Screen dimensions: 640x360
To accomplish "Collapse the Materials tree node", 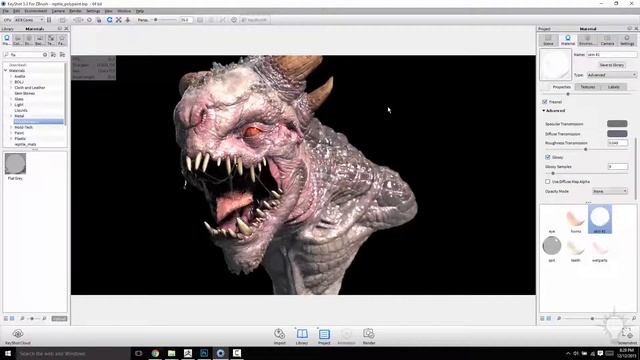I will (6, 71).
